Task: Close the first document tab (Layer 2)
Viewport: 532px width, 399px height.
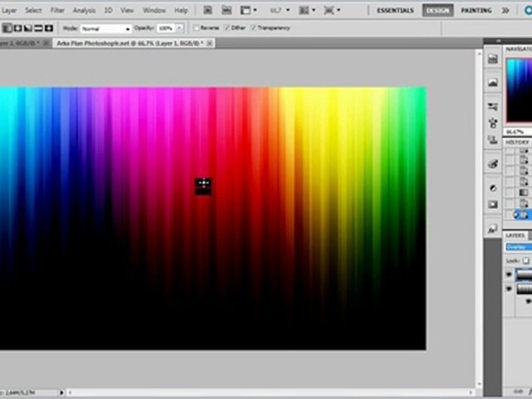Action: 46,43
